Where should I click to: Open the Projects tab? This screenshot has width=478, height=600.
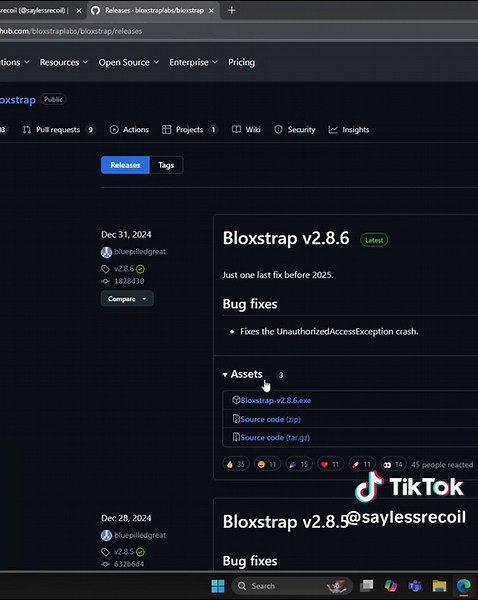coord(189,130)
